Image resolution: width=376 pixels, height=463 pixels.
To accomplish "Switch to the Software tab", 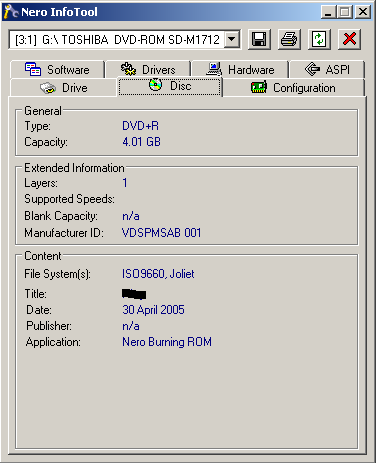I will coord(57,70).
